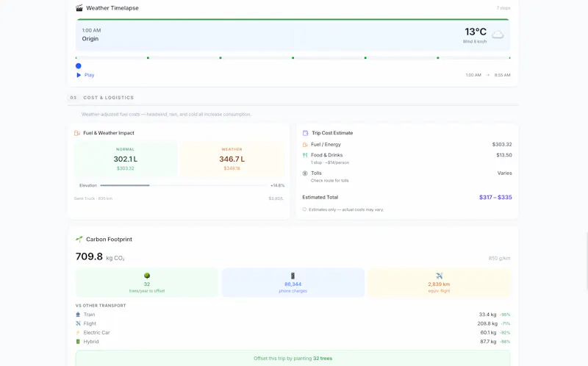Click the '$317 – $335' estimated total

495,197
